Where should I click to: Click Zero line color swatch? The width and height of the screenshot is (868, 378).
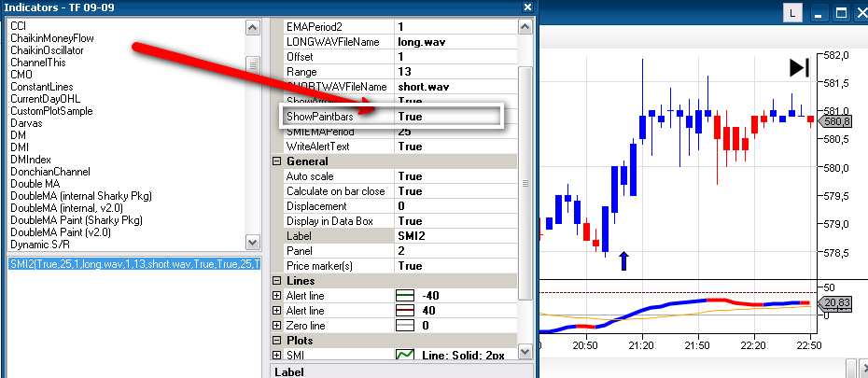click(x=405, y=326)
